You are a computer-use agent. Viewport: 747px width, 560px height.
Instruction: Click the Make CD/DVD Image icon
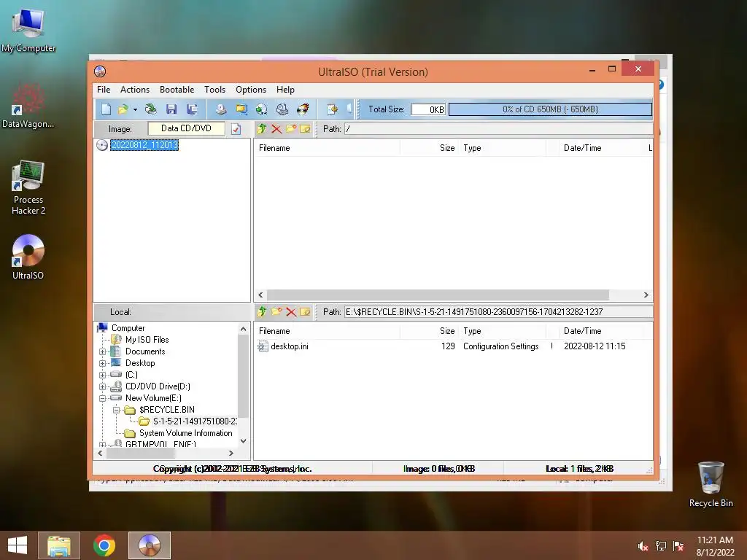click(220, 109)
